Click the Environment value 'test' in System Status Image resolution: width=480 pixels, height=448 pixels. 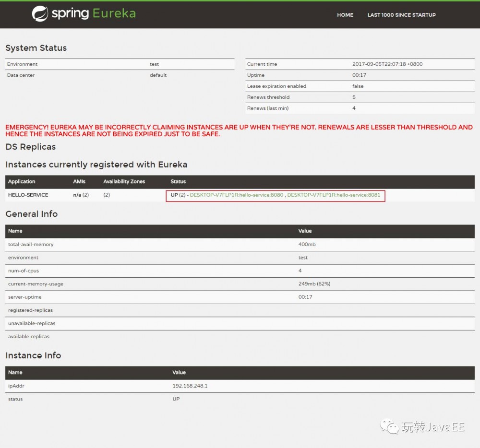[154, 64]
